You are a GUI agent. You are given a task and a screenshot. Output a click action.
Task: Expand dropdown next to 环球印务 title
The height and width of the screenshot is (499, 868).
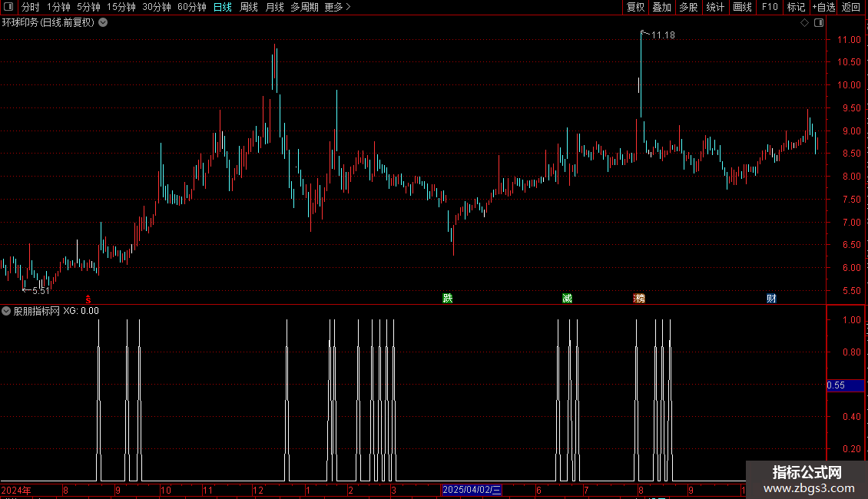(103, 23)
